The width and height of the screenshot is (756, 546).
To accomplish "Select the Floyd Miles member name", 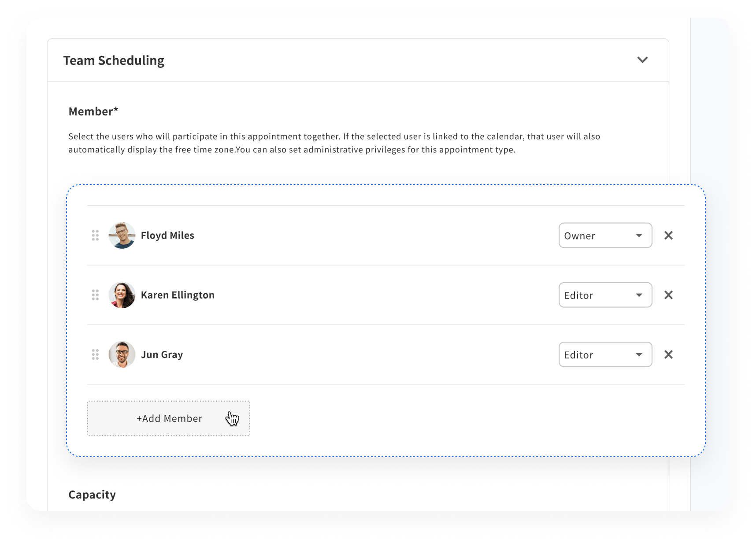I will click(x=167, y=236).
